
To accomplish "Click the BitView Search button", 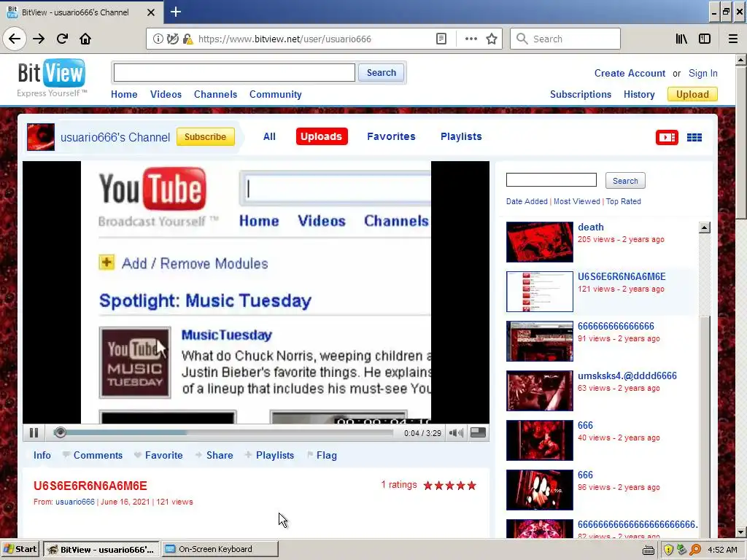I will coord(381,73).
